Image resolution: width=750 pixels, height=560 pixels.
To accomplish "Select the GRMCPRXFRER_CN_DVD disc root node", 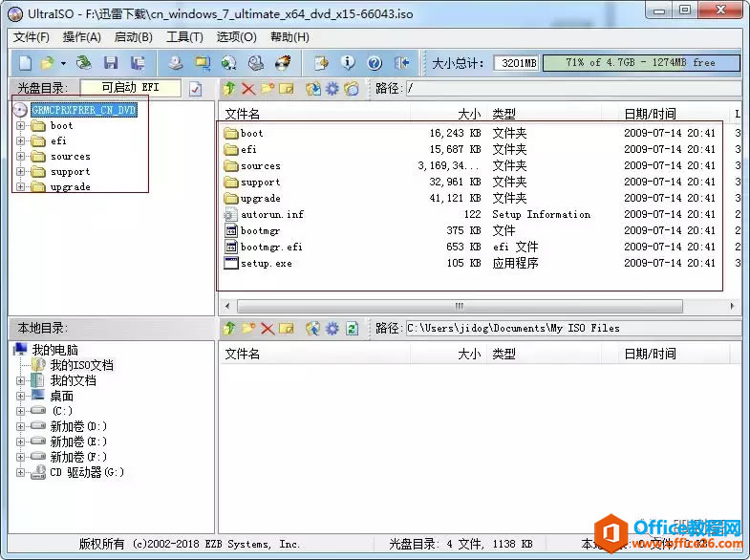I will 84,110.
